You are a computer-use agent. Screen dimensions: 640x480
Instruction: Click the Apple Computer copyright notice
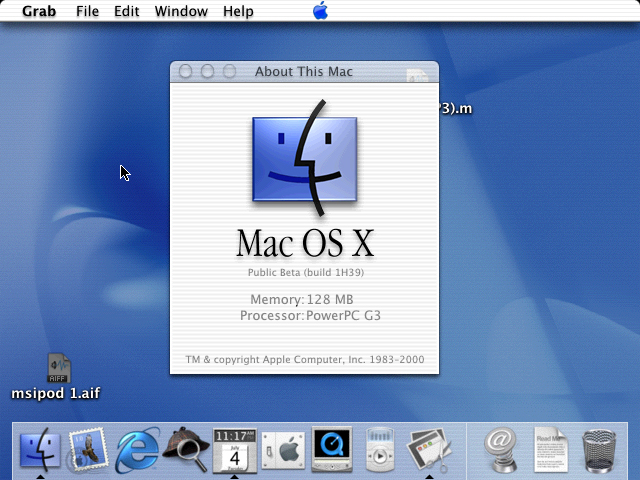305,360
